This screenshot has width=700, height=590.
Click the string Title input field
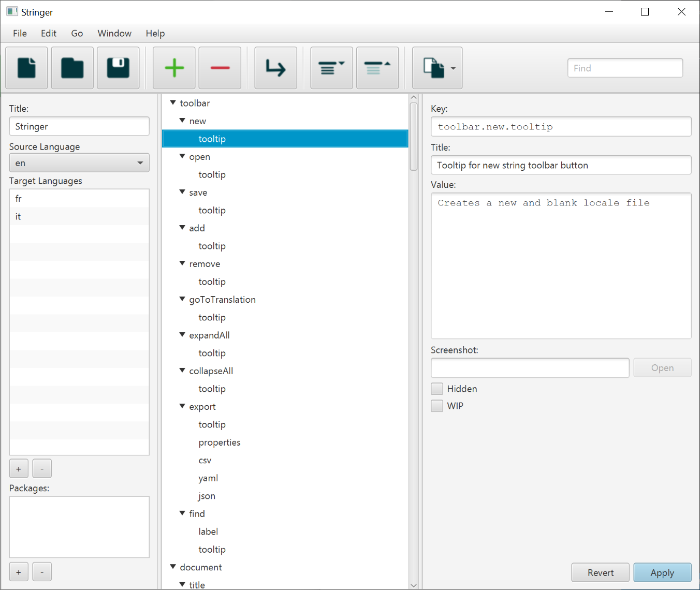pos(561,165)
